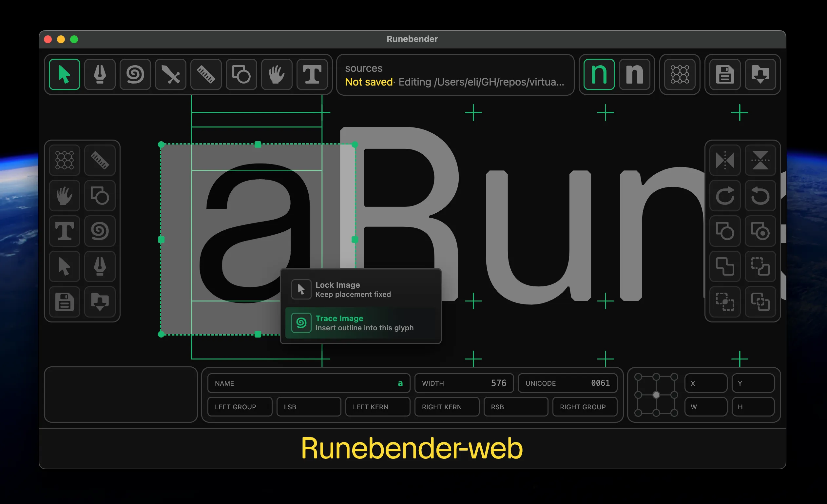The width and height of the screenshot is (827, 504).
Task: Save the font with top toolbar disk icon
Action: pyautogui.click(x=725, y=74)
